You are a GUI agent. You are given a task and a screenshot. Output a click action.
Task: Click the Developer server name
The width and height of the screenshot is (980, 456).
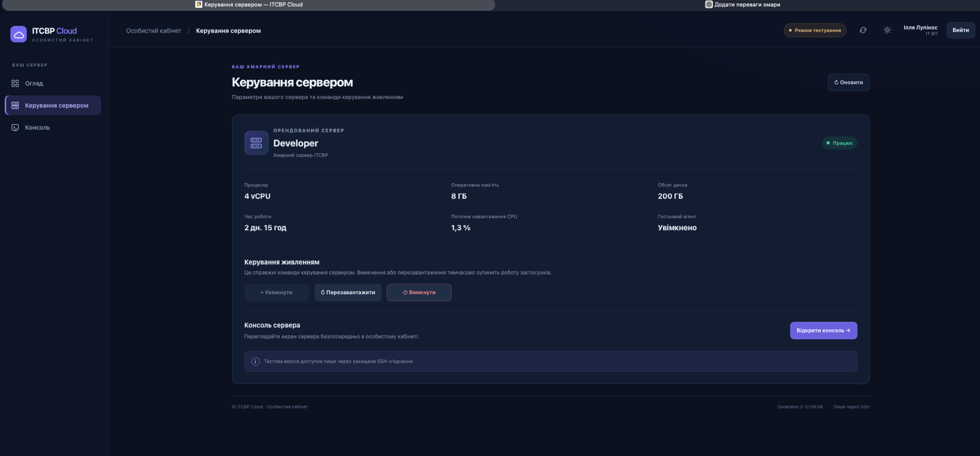coord(295,143)
